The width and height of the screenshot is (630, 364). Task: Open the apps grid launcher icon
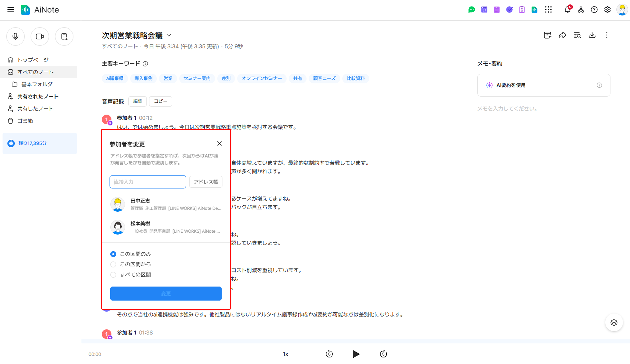[x=548, y=10]
